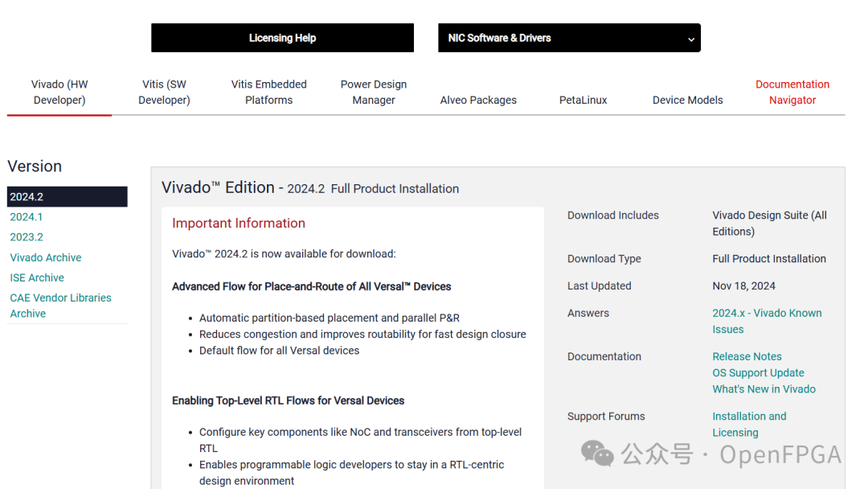
Task: Choose version 2023.2 in the version list
Action: pyautogui.click(x=27, y=237)
